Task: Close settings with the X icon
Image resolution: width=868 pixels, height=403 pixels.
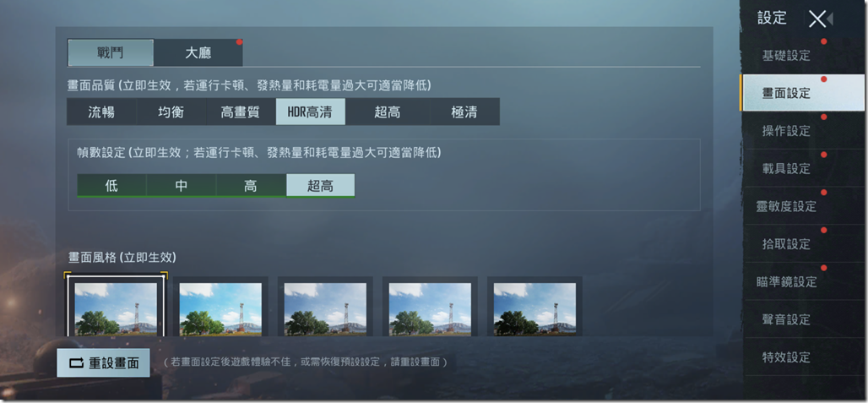Action: click(x=817, y=19)
